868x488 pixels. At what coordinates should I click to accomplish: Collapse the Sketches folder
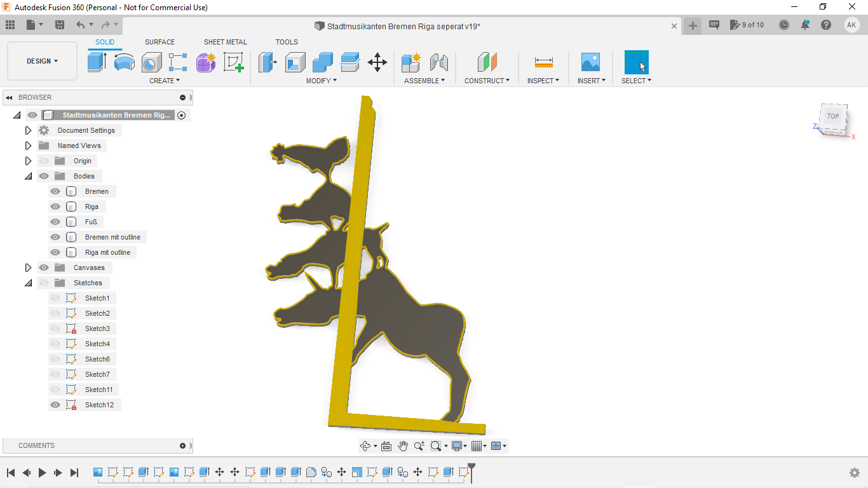[28, 283]
